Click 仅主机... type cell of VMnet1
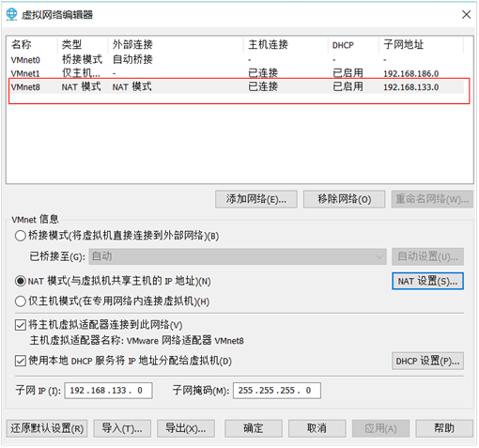479x448 pixels. [81, 73]
